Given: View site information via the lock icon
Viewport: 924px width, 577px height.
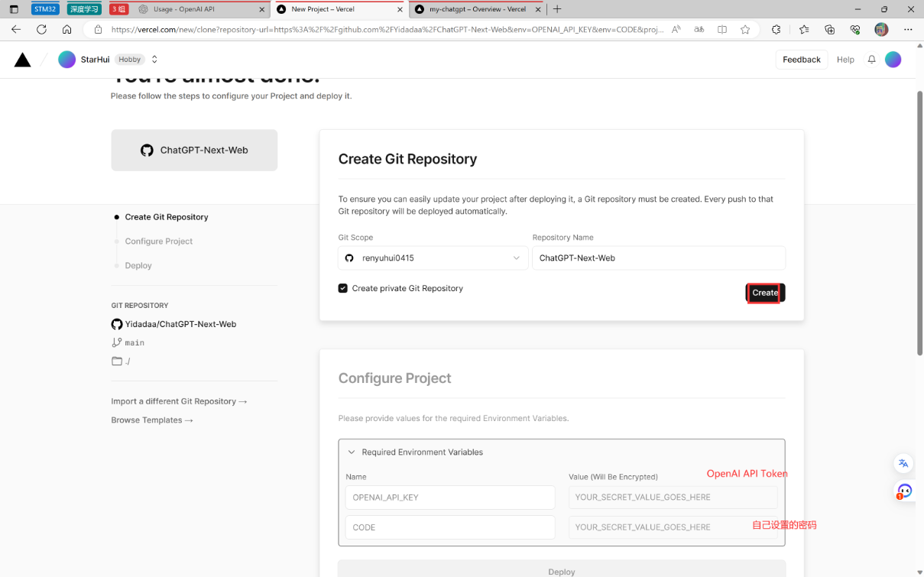Looking at the screenshot, I should [97, 29].
